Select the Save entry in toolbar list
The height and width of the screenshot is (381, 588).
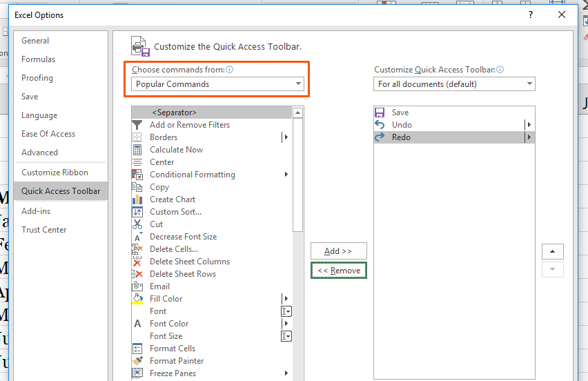point(454,113)
